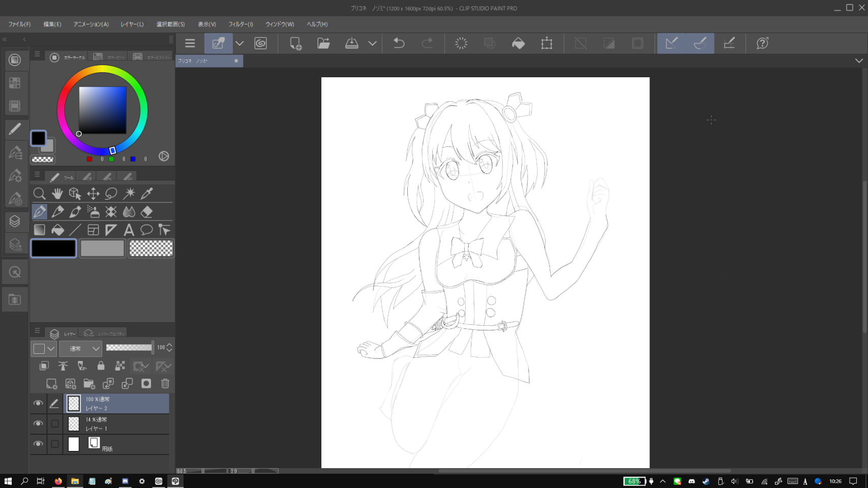The width and height of the screenshot is (868, 488).
Task: Select the transparent color swatch
Action: (x=151, y=249)
